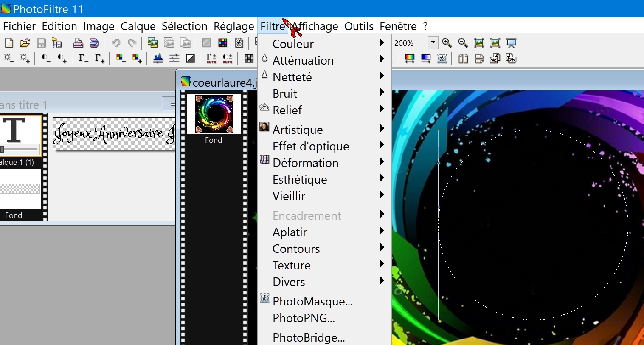This screenshot has width=644, height=345.
Task: Open a file with the folder icon
Action: click(x=25, y=43)
